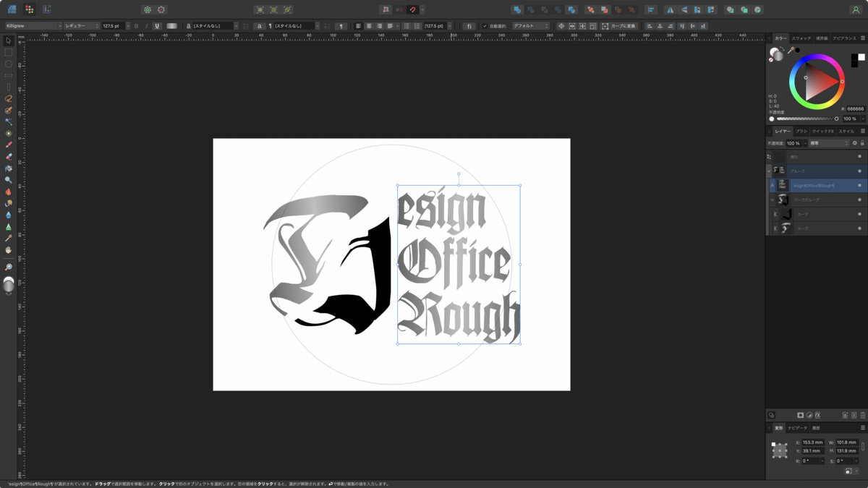Switch to the Designer persona icon

coord(12,9)
